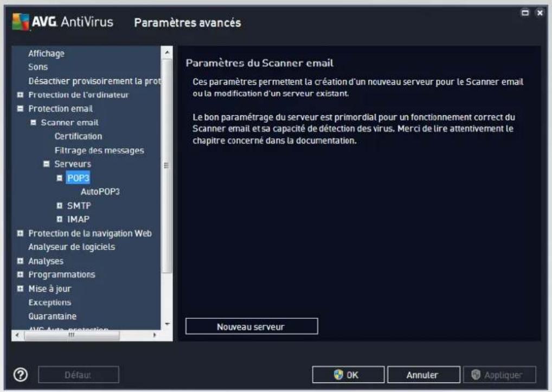The image size is (552, 392).
Task: Click the tree scrollbar up arrow
Action: (x=167, y=53)
